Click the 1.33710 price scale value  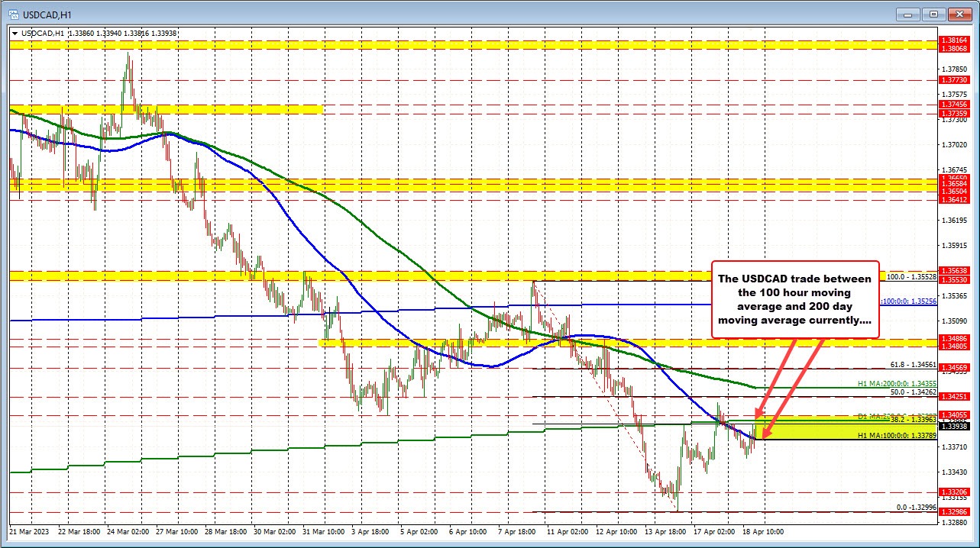coord(954,447)
